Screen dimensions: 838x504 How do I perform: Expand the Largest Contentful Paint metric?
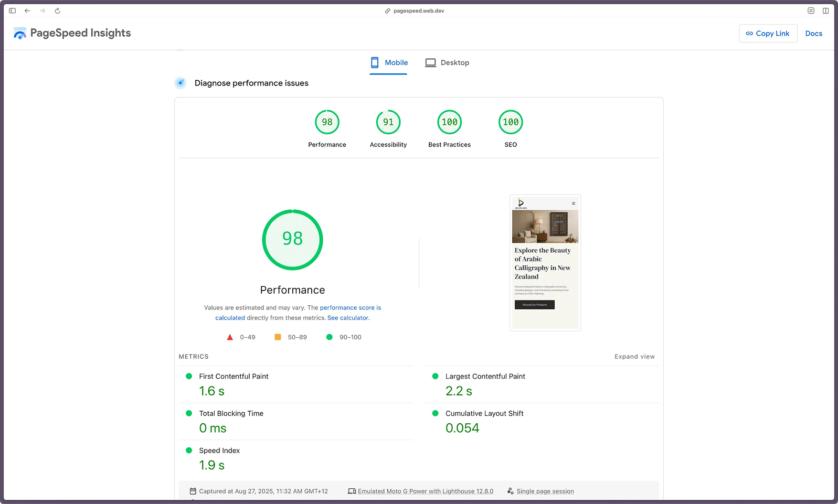[485, 377]
